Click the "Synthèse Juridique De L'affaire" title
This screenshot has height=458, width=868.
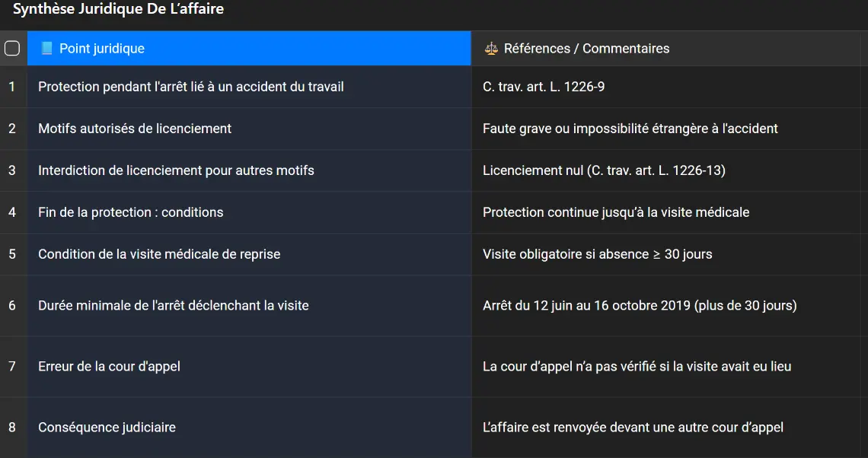click(x=118, y=10)
